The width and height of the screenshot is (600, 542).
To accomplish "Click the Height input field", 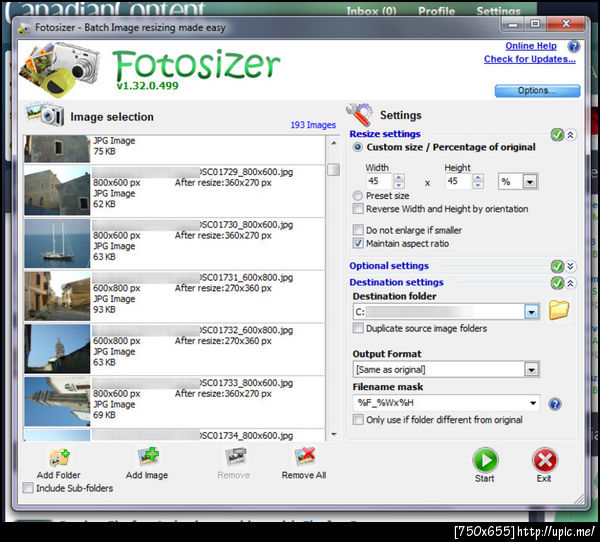I will (x=458, y=181).
